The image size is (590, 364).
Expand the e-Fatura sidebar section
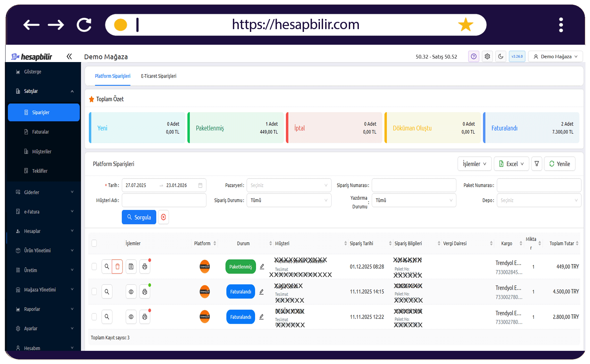[x=43, y=211]
